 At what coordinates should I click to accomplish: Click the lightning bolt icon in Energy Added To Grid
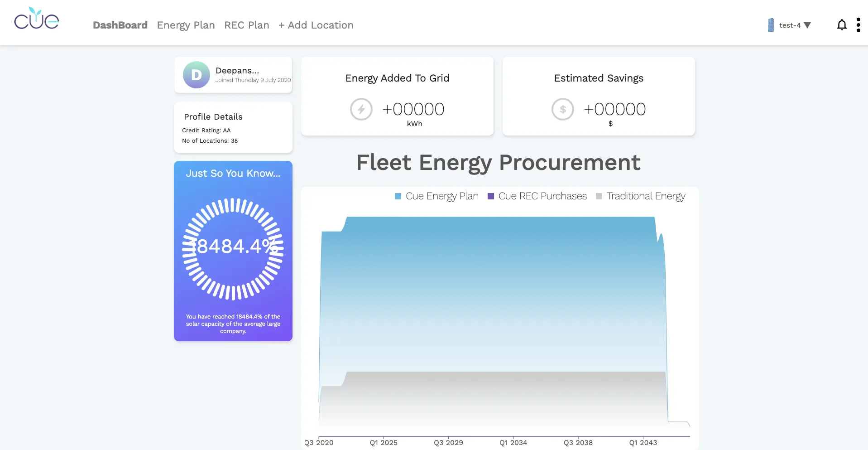[361, 109]
